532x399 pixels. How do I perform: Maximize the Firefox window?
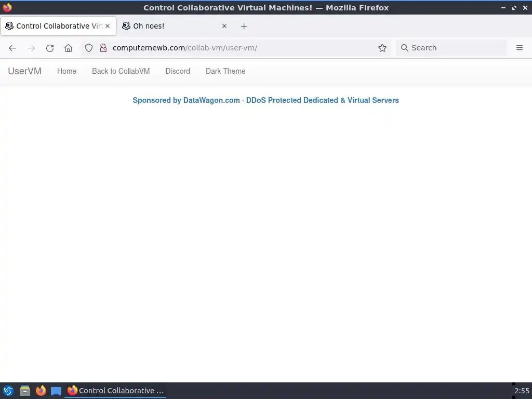click(514, 7)
